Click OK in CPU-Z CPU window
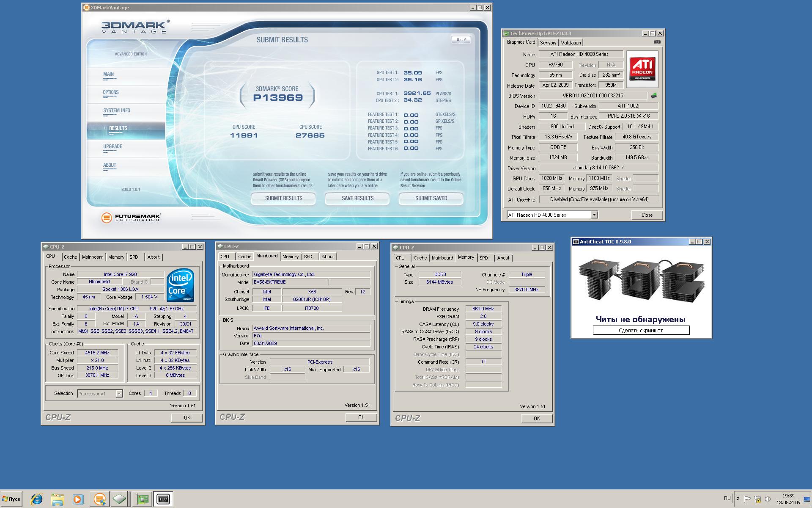This screenshot has height=508, width=812. (x=187, y=418)
